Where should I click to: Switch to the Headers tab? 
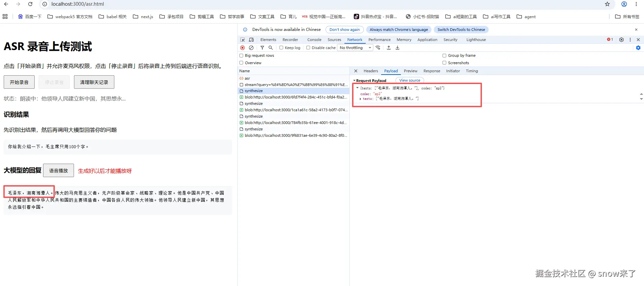tap(371, 71)
